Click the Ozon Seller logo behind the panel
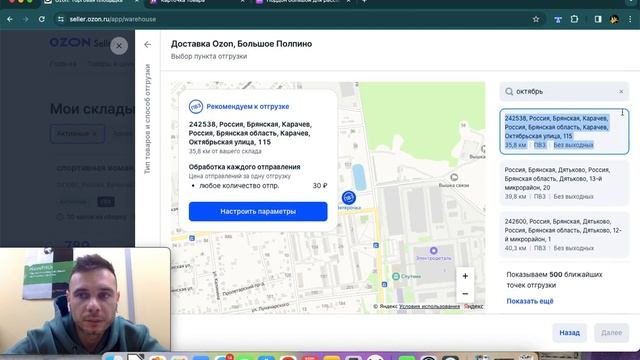 pos(80,42)
